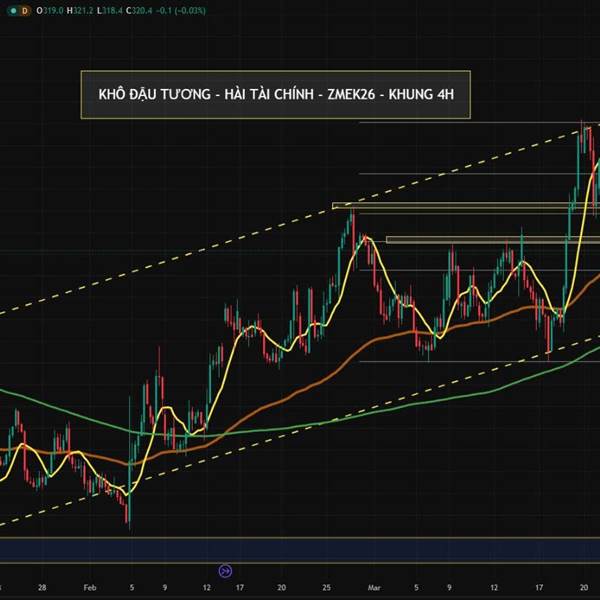This screenshot has width=600, height=600.
Task: Select the dark blue support zone rectangle
Action: [300, 551]
